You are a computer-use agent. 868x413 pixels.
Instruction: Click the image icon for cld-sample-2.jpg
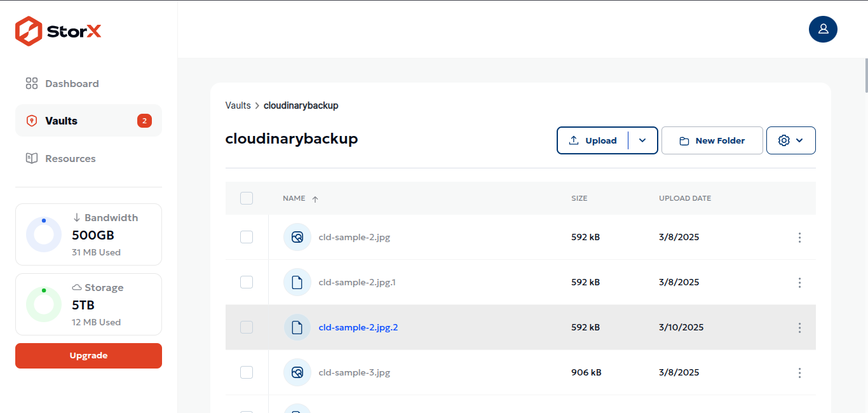tap(297, 237)
